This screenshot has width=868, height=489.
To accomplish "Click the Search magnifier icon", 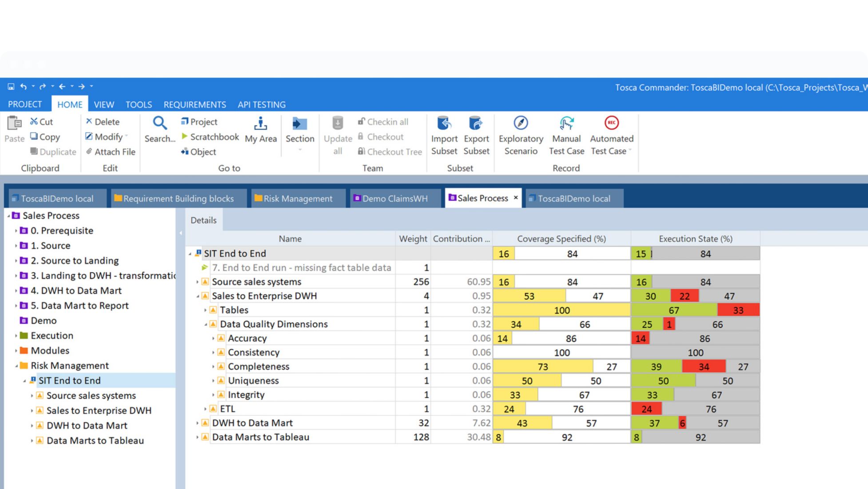I will coord(160,124).
